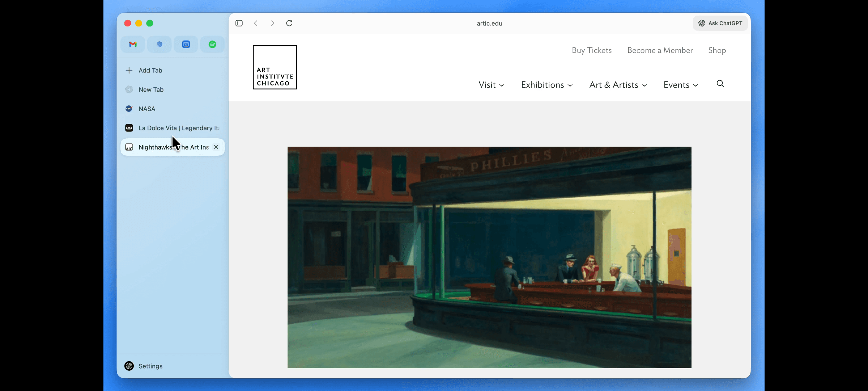Close the Nighthawks tab

coord(216,147)
